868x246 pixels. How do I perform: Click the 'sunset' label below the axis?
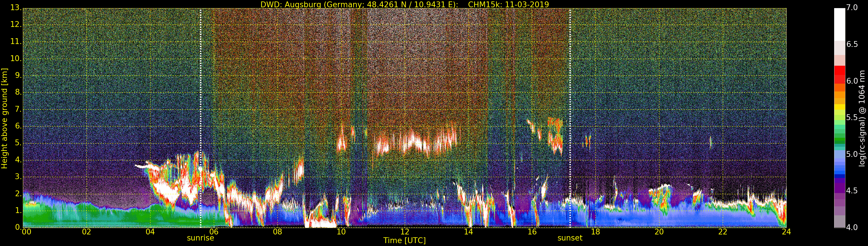(x=570, y=238)
